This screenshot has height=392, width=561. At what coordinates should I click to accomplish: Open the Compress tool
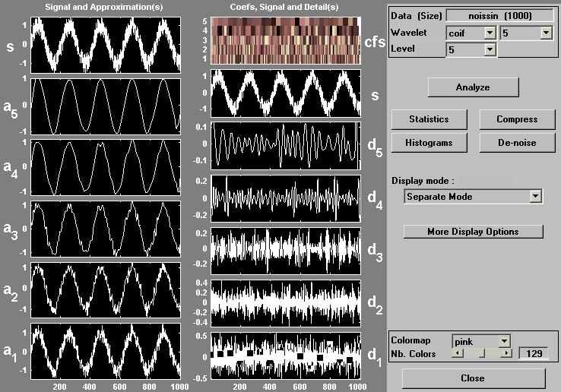[x=517, y=119]
